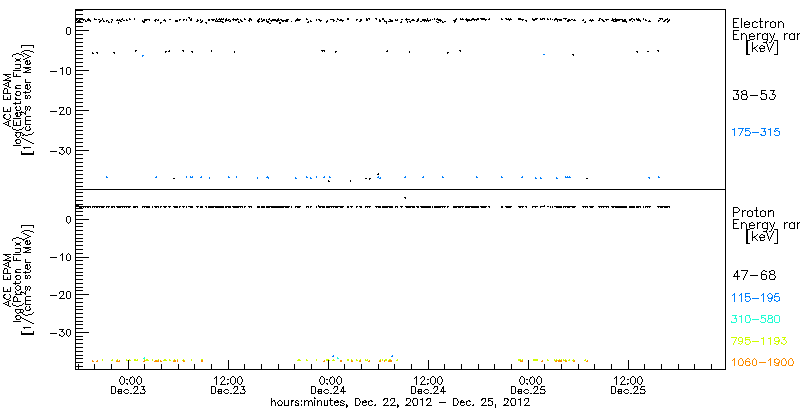Click the electron 175-315 keV legend label

(x=756, y=132)
